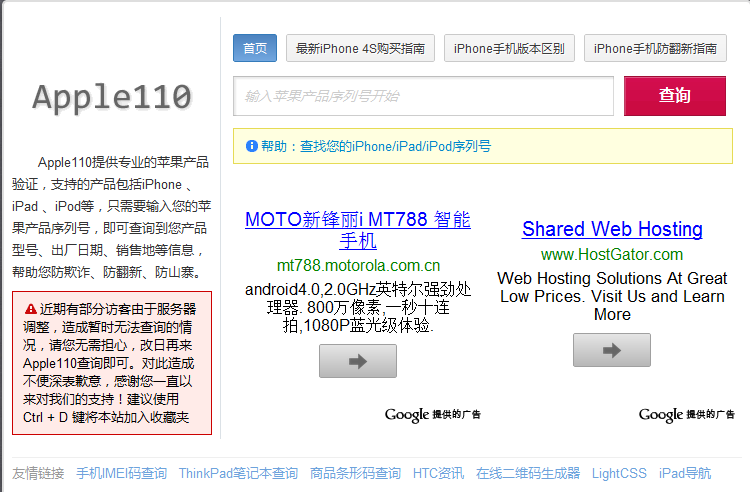Open the 首页 home tab
This screenshot has height=492, width=750.
click(x=254, y=48)
